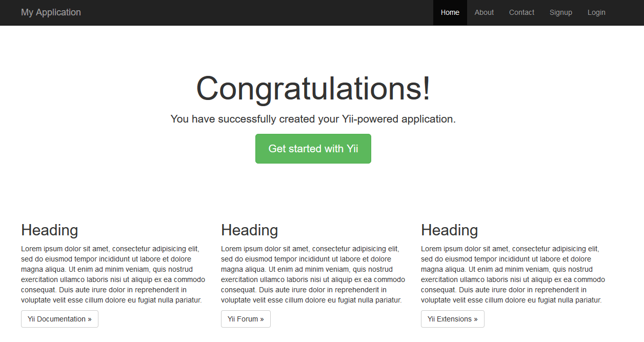
Task: Click the Heading above Yii Documentation
Action: [x=50, y=230]
